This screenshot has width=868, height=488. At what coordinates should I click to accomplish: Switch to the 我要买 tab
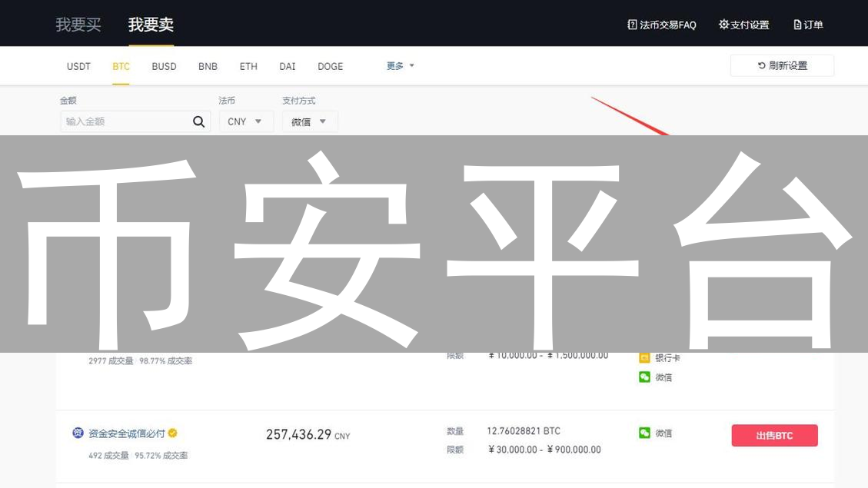78,25
